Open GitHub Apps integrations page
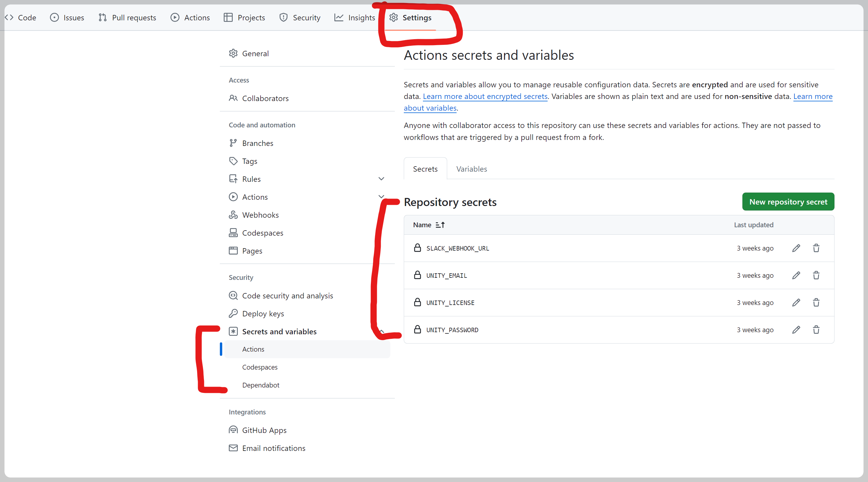 [x=264, y=430]
